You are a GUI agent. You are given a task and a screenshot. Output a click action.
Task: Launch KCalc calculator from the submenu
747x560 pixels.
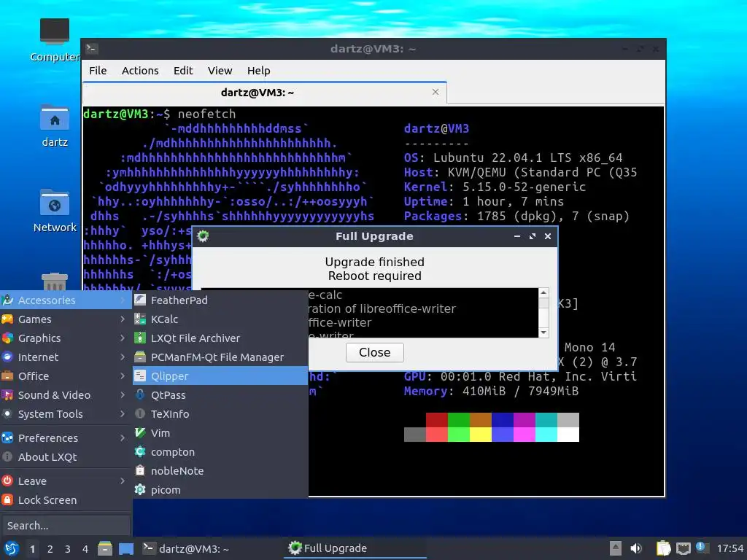pos(220,319)
